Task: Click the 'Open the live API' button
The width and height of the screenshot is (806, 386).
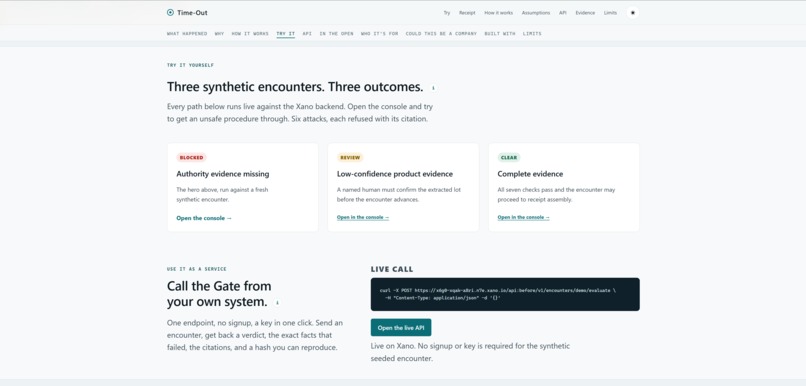Action: pyautogui.click(x=401, y=327)
